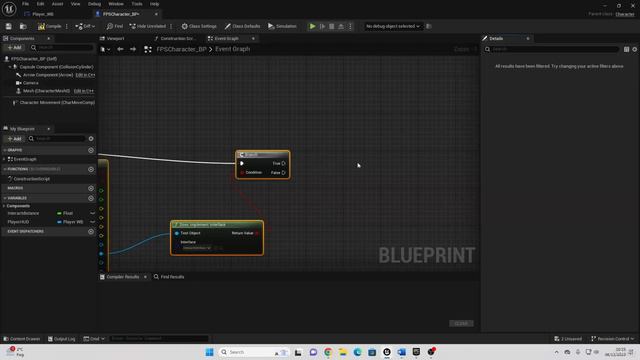
Task: Open the Details panel settings gear
Action: 635,49
